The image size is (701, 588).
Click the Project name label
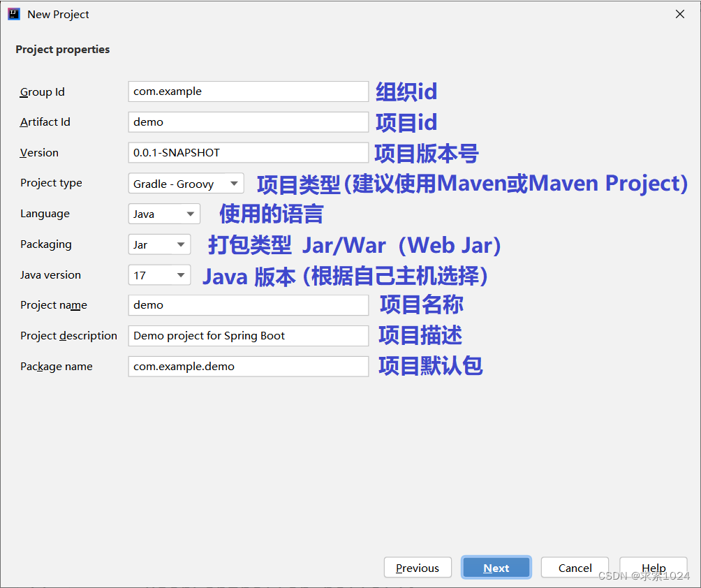click(54, 305)
